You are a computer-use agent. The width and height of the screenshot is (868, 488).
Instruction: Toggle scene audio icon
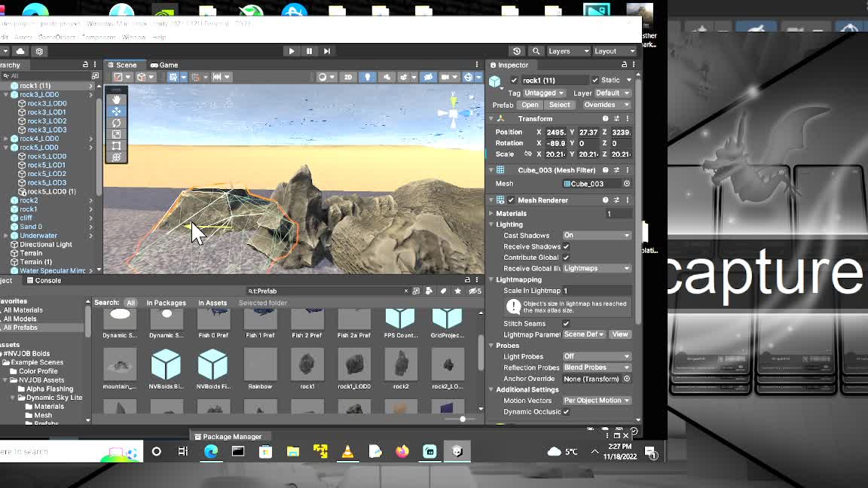tap(387, 78)
